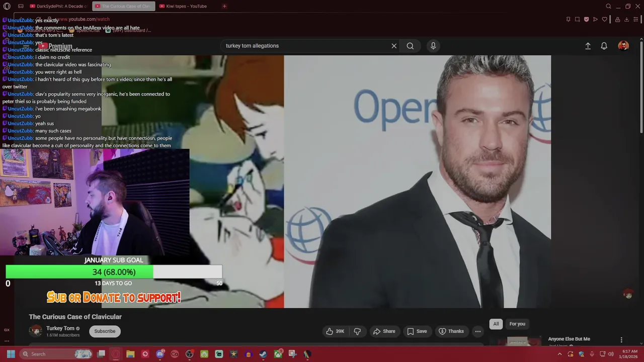The height and width of the screenshot is (362, 644).
Task: Open the more actions ellipsis under video
Action: 478,331
